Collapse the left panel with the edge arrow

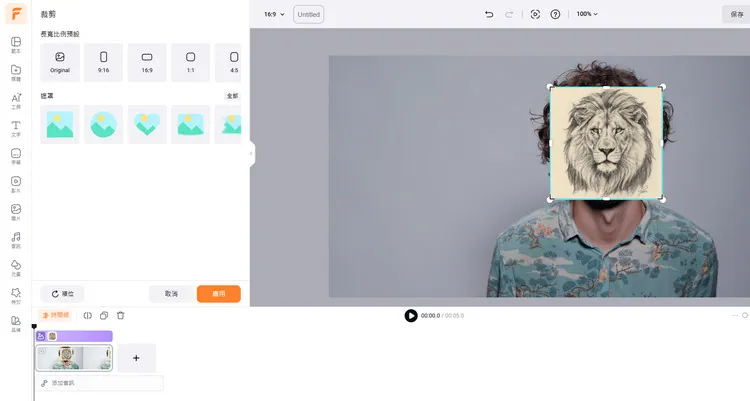click(x=251, y=154)
